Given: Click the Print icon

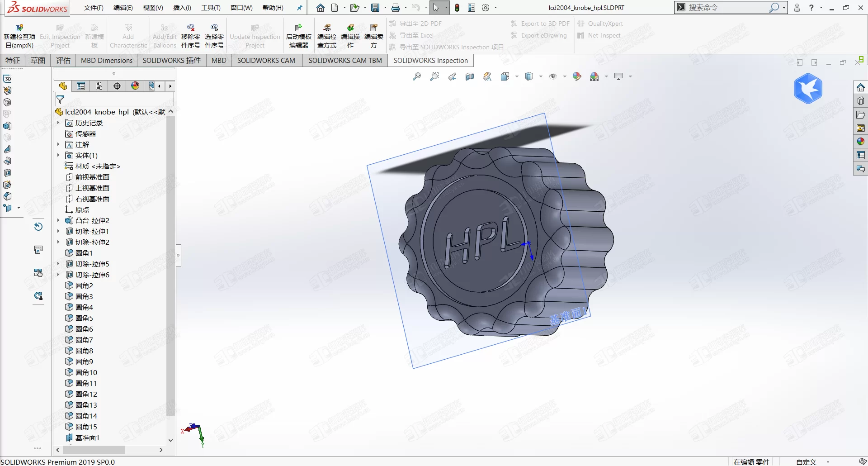Looking at the screenshot, I should click(x=396, y=8).
